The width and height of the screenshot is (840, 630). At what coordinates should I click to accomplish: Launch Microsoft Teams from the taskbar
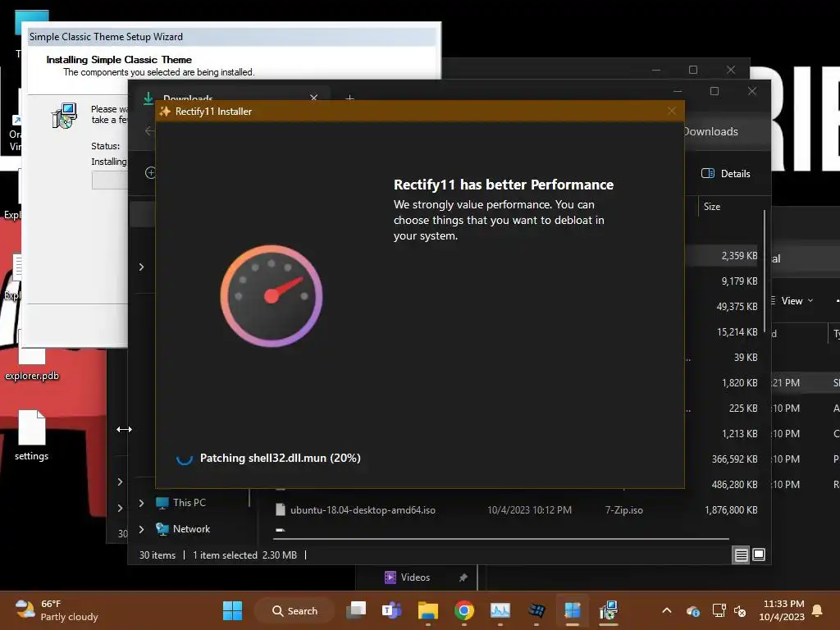point(391,610)
